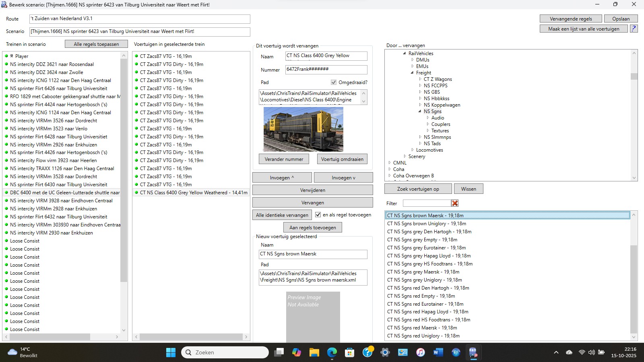644x362 pixels.
Task: Expand the CT Z Wagons folder
Action: tap(420, 79)
